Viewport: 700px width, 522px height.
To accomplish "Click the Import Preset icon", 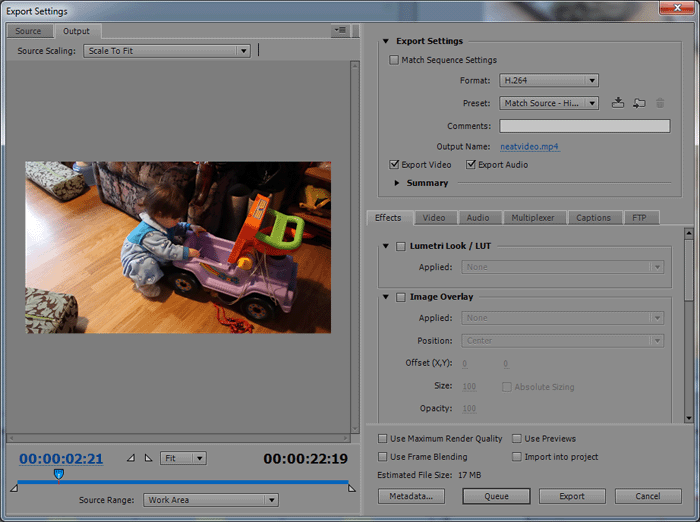I will 639,103.
